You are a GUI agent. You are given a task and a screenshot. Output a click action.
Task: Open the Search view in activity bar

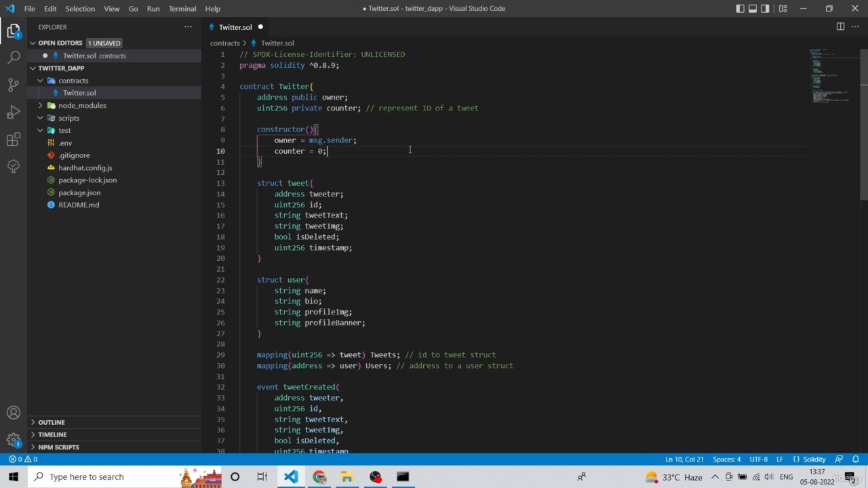[x=14, y=58]
